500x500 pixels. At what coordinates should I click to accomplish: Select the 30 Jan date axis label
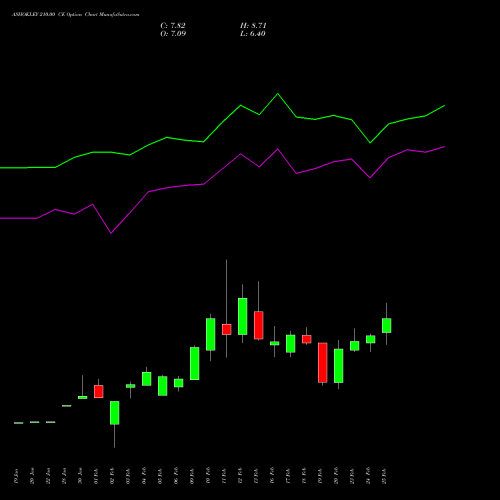(x=80, y=476)
